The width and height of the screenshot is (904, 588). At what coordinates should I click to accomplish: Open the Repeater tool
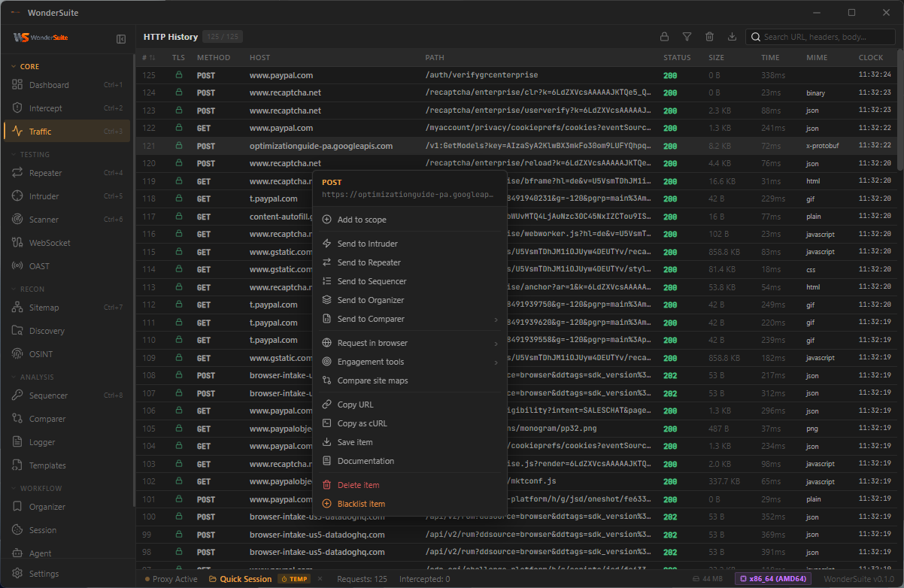66,173
